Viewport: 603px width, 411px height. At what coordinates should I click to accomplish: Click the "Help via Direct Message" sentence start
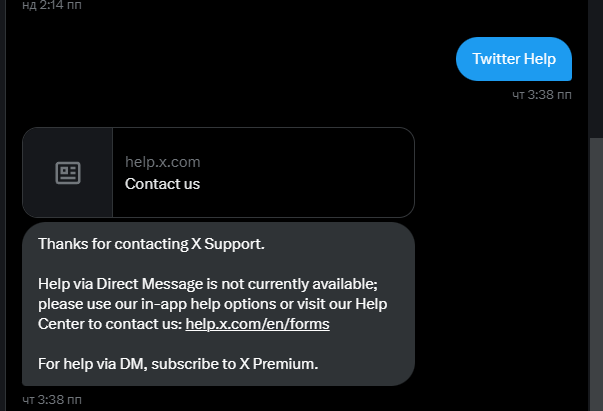(110, 284)
